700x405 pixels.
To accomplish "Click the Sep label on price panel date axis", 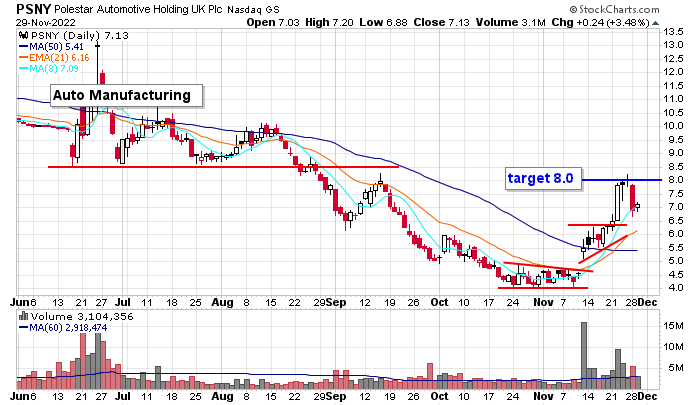I will point(336,302).
